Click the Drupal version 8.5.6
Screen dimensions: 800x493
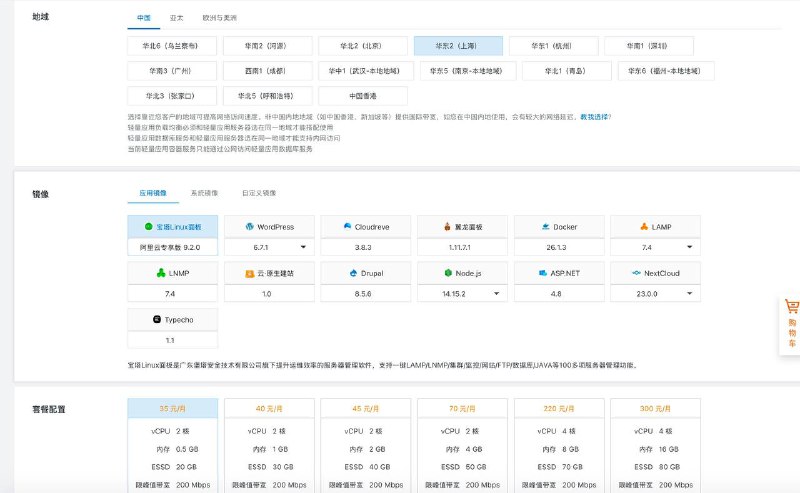(366, 293)
